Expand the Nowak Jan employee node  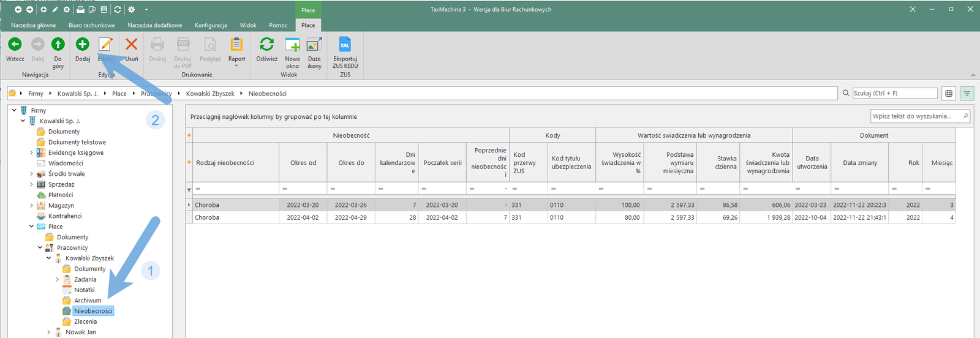(x=49, y=332)
